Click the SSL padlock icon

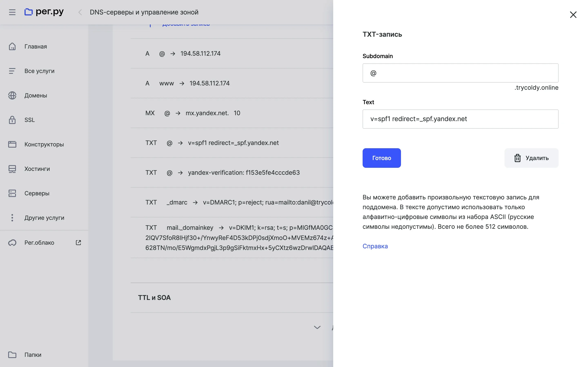12,120
